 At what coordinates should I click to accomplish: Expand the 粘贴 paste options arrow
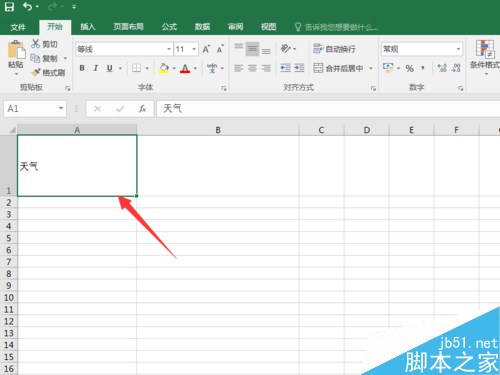coord(16,74)
